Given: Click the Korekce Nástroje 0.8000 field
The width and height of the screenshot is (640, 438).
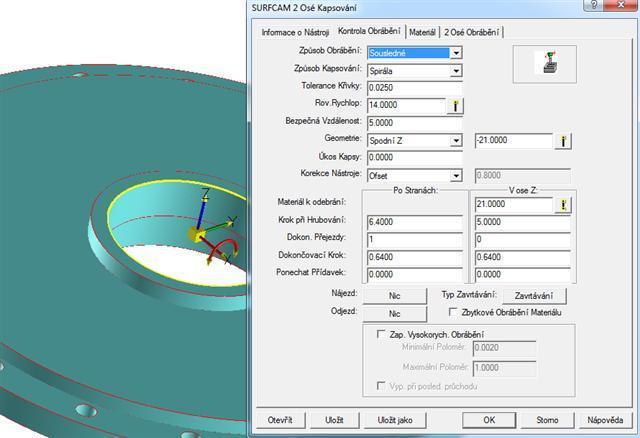Looking at the screenshot, I should tap(522, 176).
